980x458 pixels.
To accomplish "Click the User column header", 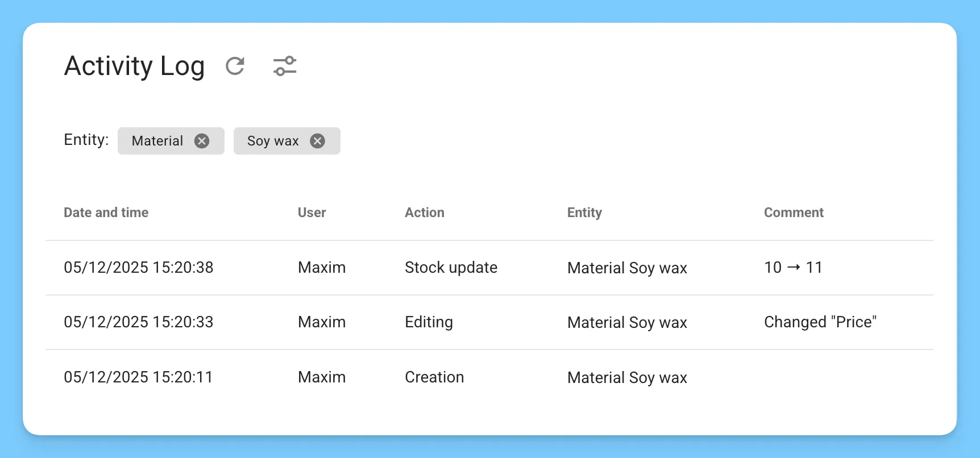I will [x=312, y=213].
